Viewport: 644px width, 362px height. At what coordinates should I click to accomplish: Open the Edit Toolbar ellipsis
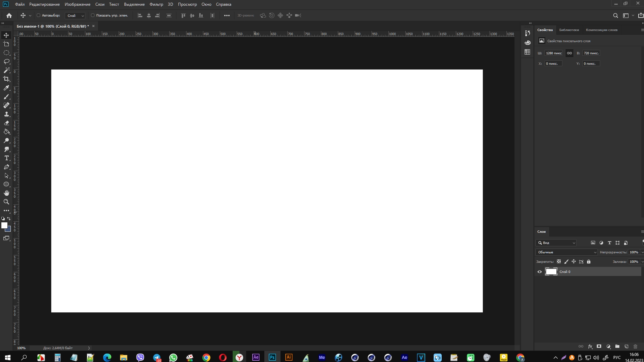coord(6,211)
